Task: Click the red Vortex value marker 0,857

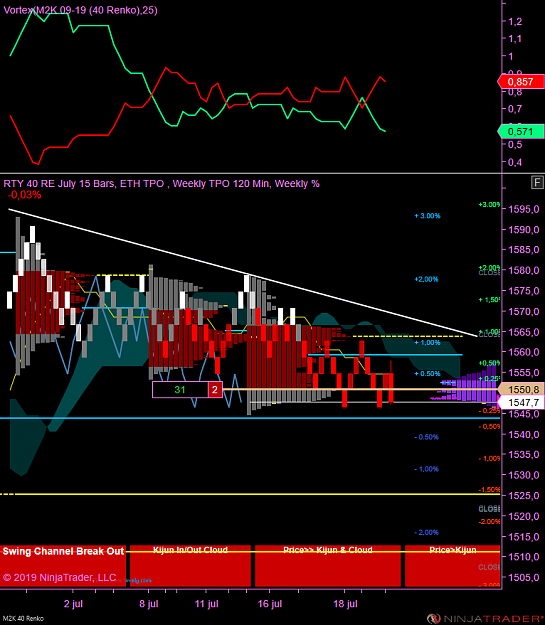Action: (x=521, y=82)
